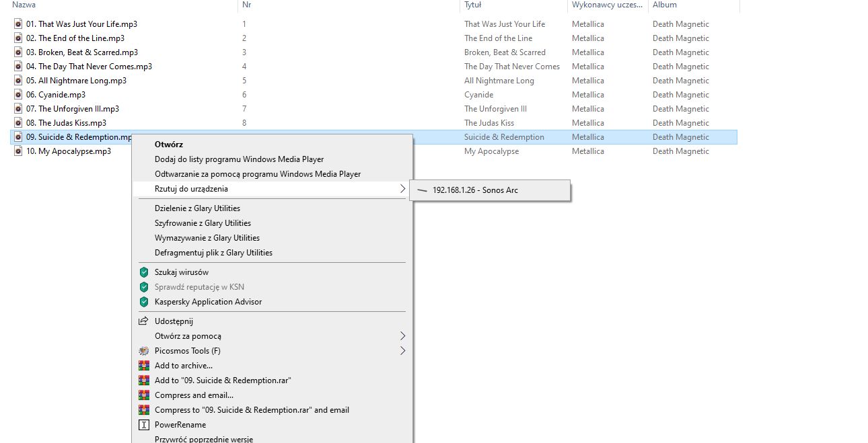The image size is (868, 443).
Task: Click the WinRAR icon beside Add to archive
Action: (143, 366)
